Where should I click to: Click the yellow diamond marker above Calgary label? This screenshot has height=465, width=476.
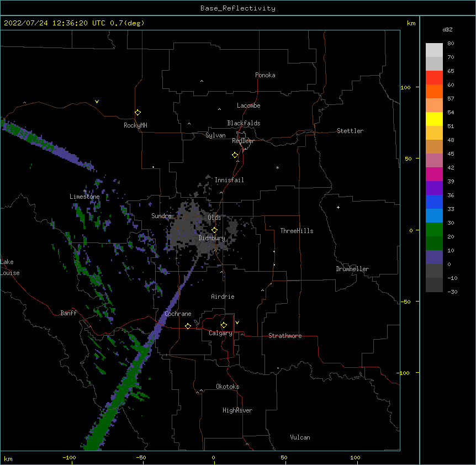click(x=224, y=325)
